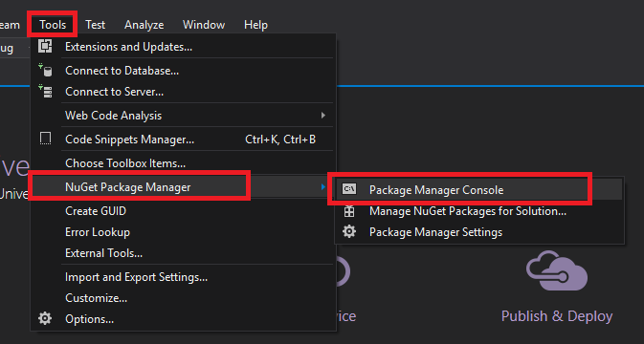Click the Code Snippets Manager icon

[x=45, y=139]
